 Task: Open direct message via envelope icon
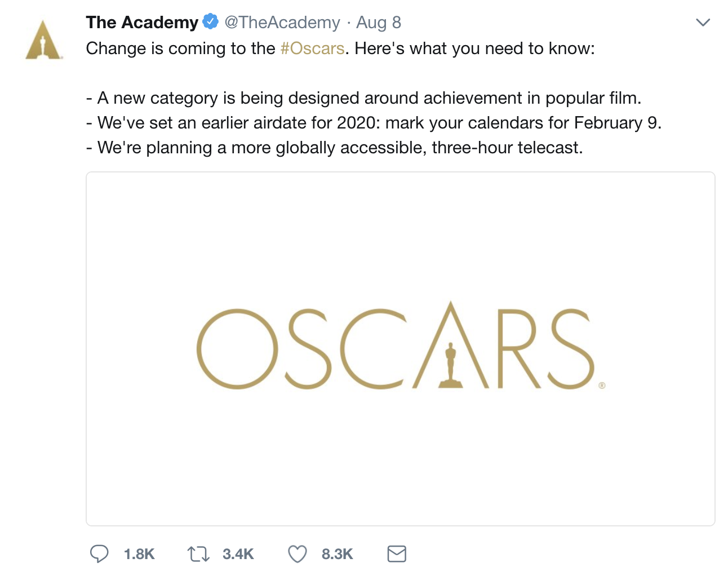(396, 554)
